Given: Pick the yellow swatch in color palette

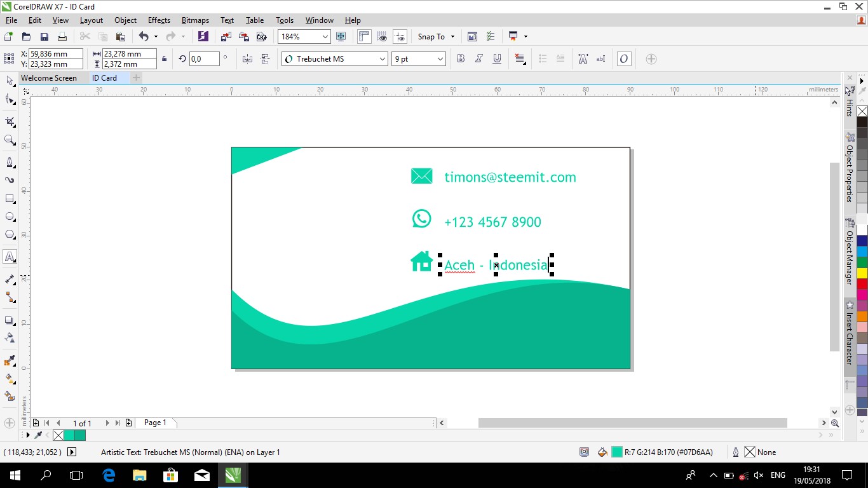Looking at the screenshot, I should pyautogui.click(x=862, y=273).
